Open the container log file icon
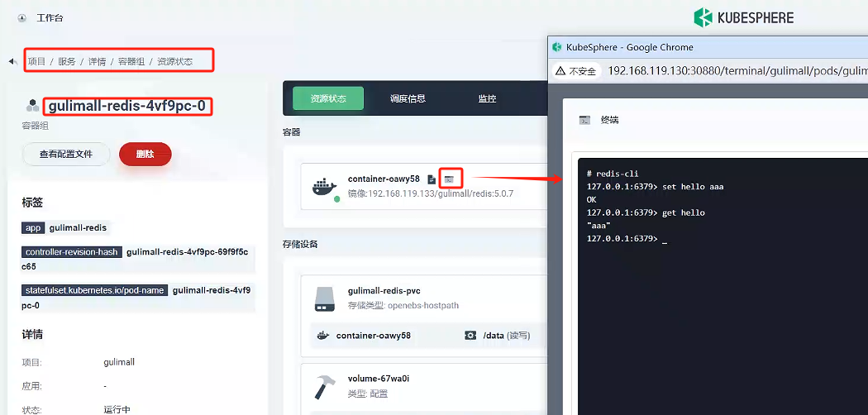 point(432,179)
